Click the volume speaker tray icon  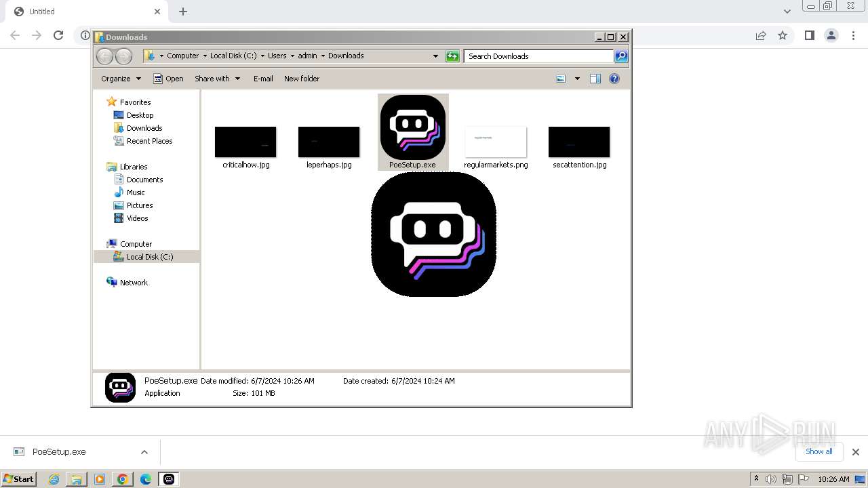[x=771, y=479]
